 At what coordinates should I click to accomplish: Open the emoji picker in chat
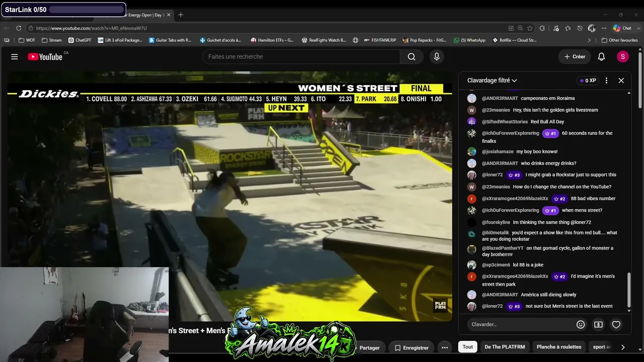pyautogui.click(x=581, y=325)
